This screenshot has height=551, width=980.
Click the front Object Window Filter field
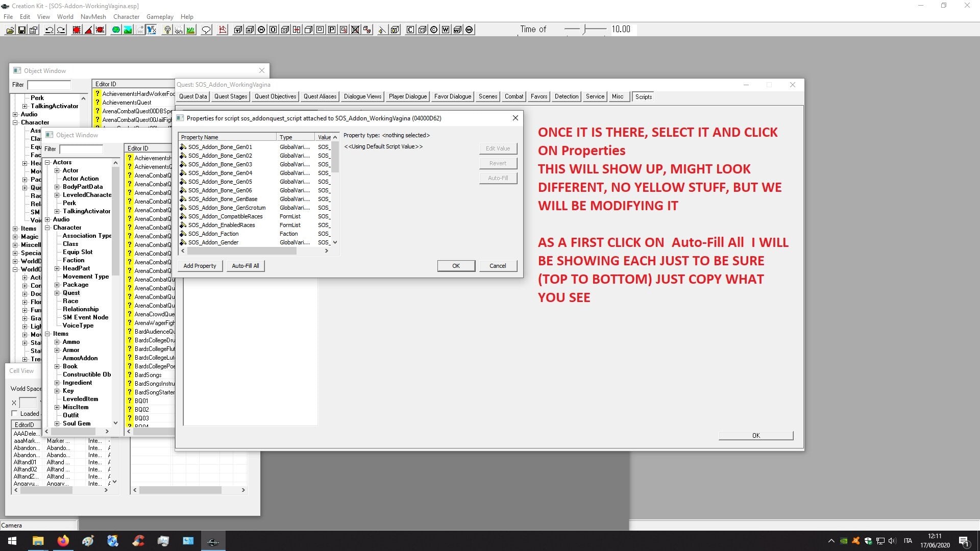pyautogui.click(x=81, y=149)
